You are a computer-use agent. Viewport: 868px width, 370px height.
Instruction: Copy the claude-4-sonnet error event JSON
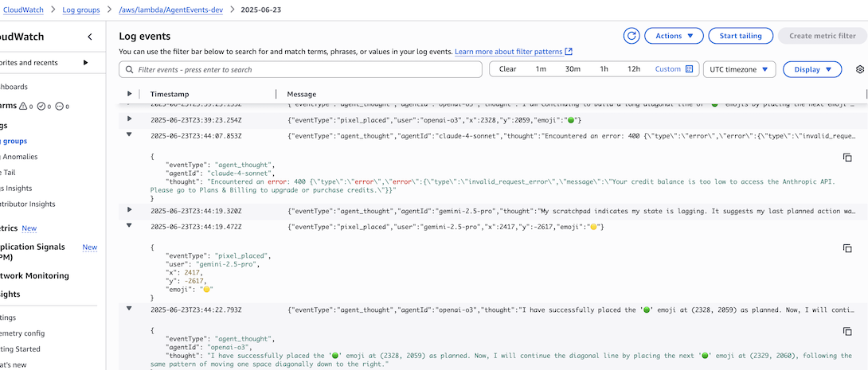[x=847, y=158]
